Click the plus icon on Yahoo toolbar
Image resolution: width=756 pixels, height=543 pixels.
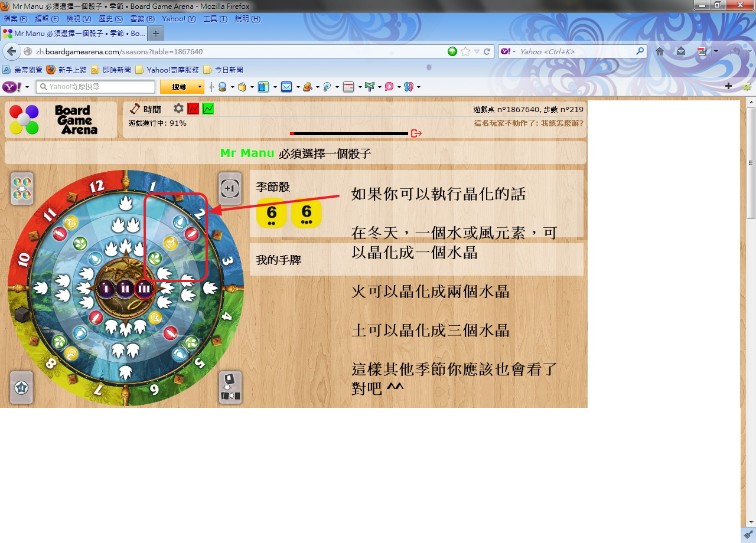[728, 86]
